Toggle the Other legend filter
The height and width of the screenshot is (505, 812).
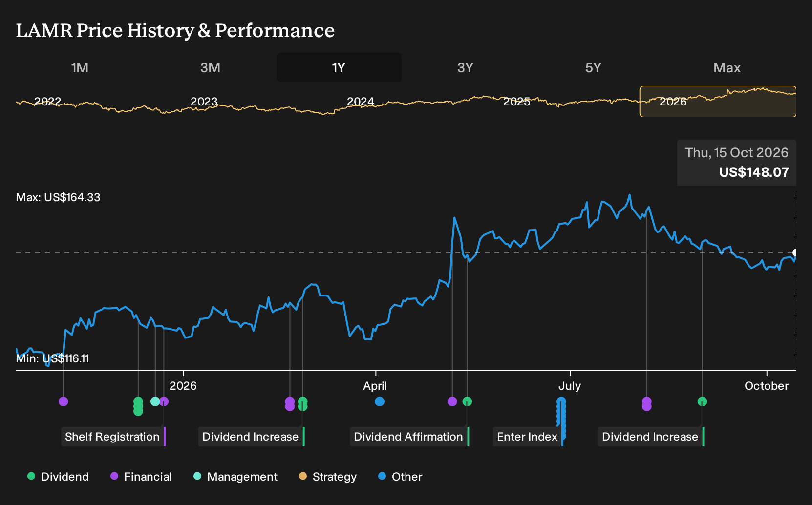(400, 477)
